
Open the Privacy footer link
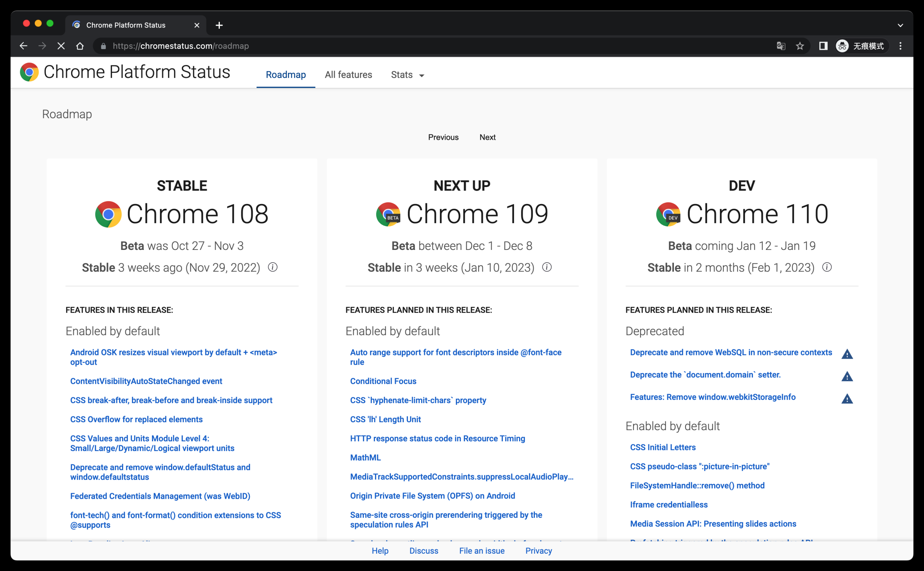[539, 551]
